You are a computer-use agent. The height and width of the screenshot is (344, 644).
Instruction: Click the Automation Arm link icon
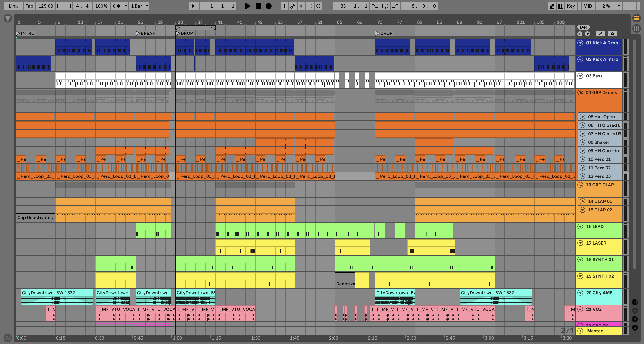tap(293, 6)
